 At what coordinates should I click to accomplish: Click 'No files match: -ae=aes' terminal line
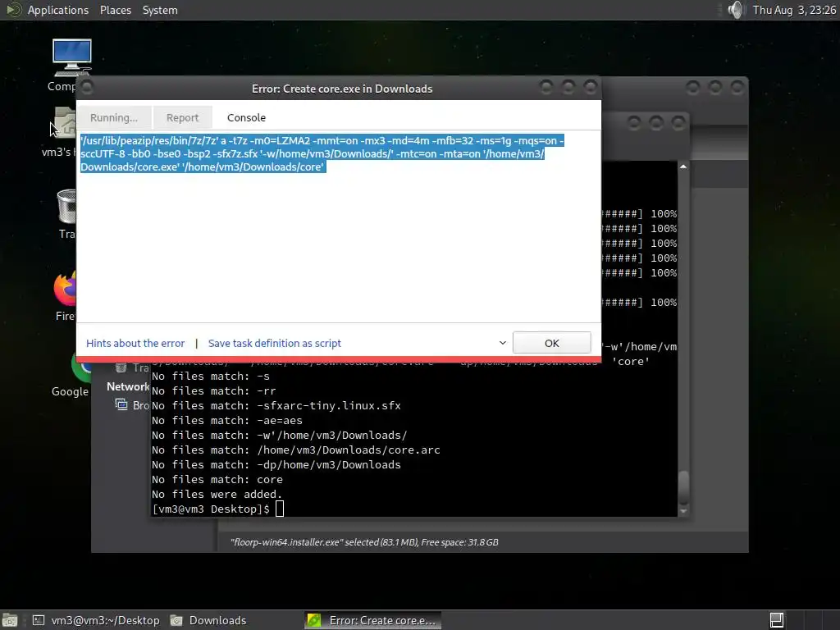(x=226, y=421)
